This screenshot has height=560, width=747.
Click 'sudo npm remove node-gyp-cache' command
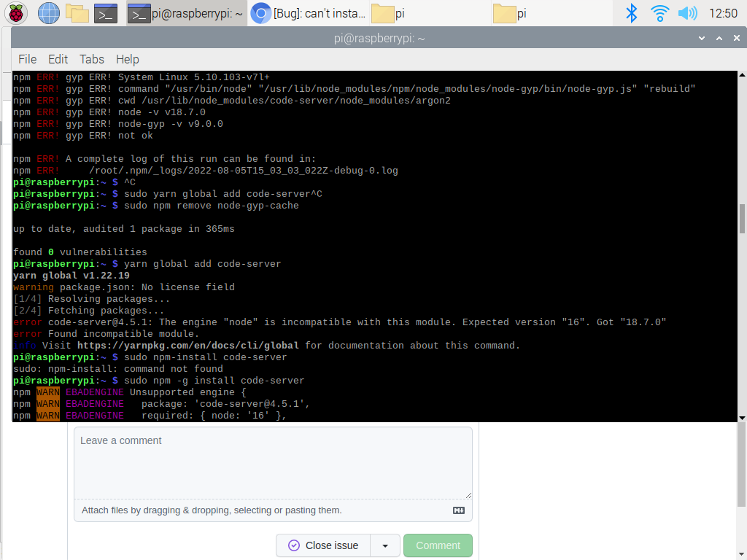tap(211, 206)
